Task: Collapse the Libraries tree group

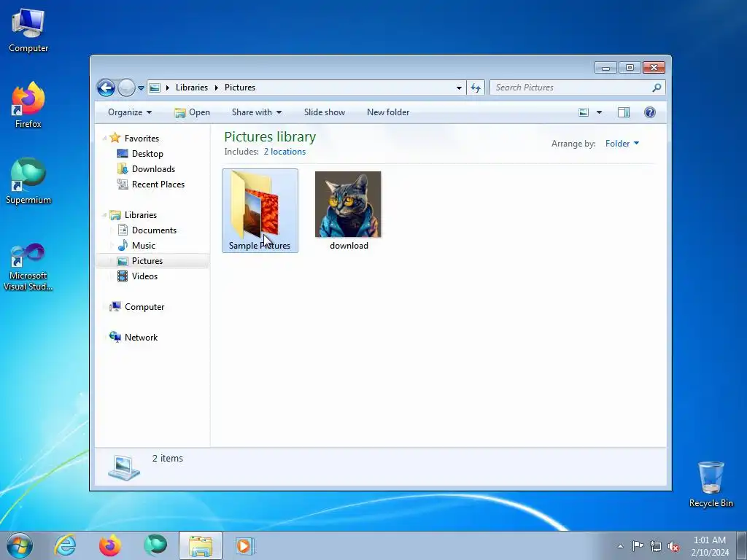Action: [x=104, y=215]
